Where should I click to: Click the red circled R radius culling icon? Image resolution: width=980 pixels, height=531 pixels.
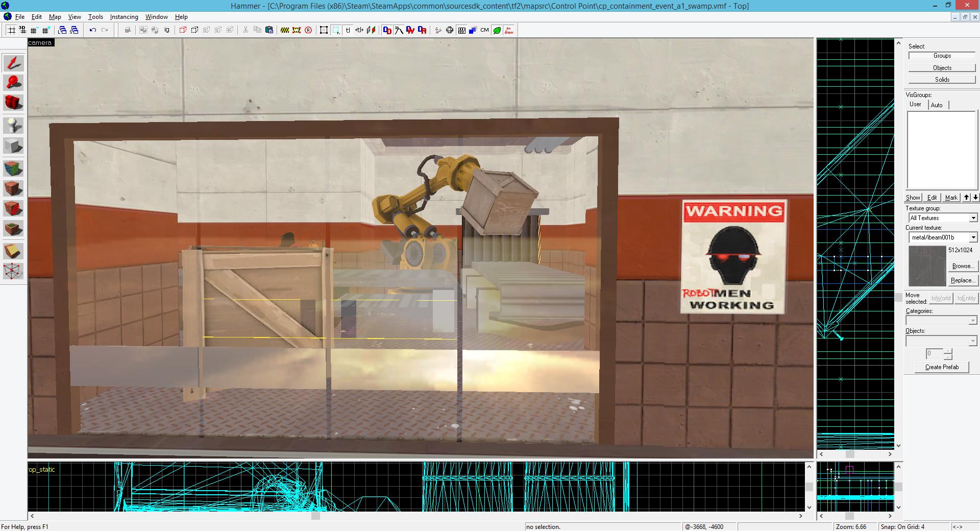coord(308,30)
